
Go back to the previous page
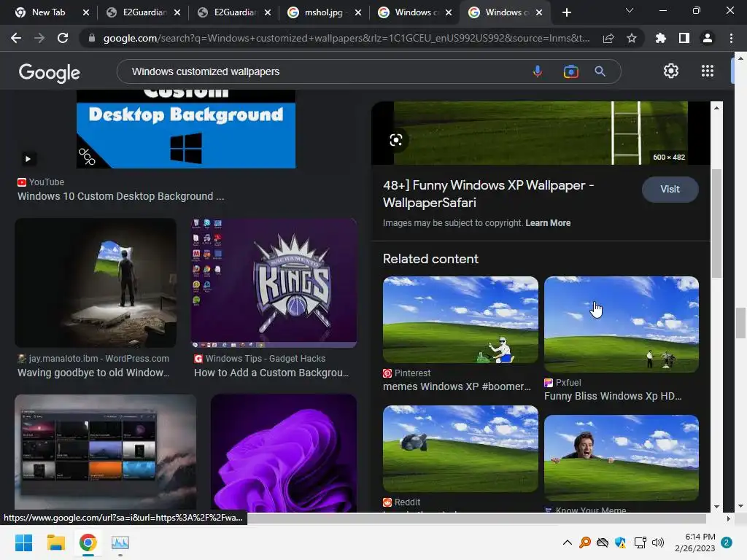16,38
